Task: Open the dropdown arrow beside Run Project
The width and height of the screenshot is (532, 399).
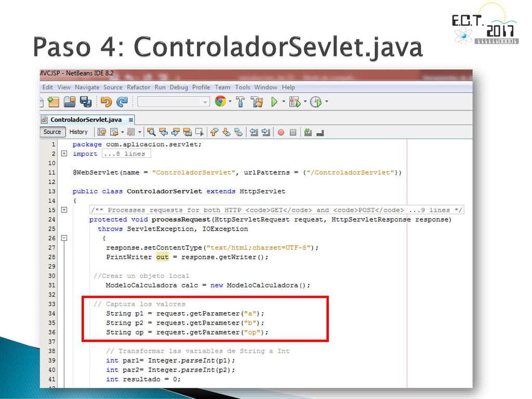Action: [x=284, y=101]
